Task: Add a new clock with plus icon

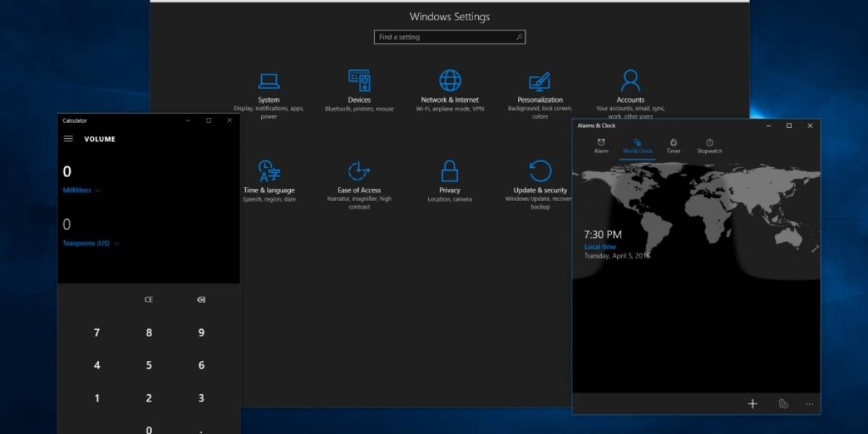Action: point(752,404)
